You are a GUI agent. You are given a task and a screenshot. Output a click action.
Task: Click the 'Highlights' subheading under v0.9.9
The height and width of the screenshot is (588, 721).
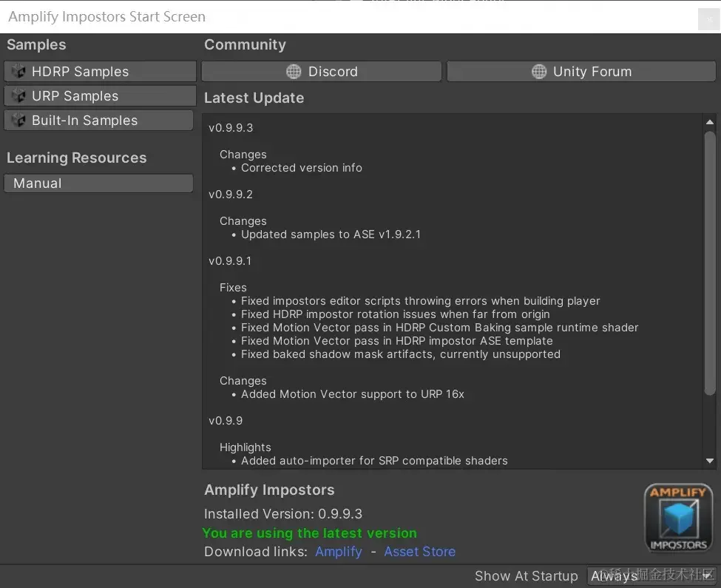245,447
